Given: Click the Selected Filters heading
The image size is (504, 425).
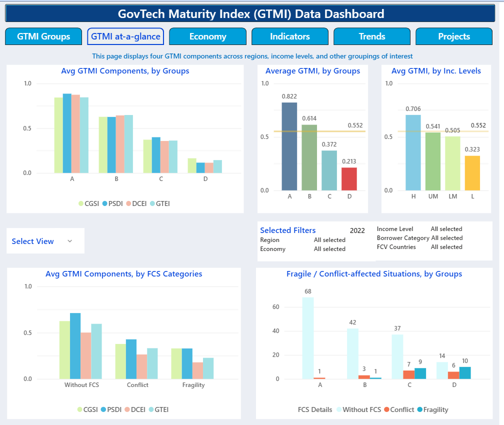Looking at the screenshot, I should 287,230.
